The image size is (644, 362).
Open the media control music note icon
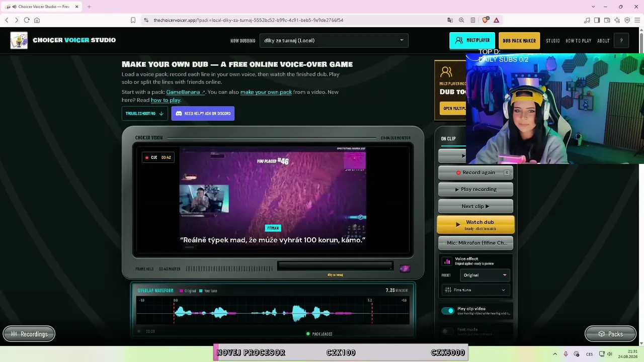[587, 20]
